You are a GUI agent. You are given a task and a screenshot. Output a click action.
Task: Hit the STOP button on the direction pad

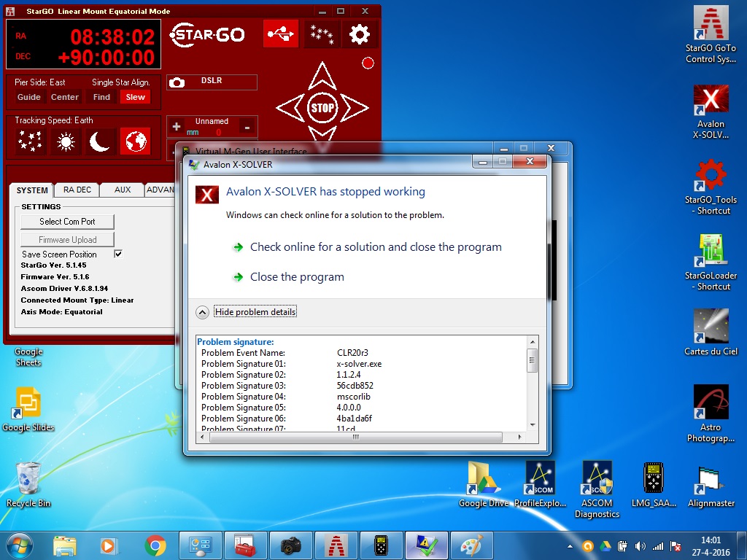[322, 108]
